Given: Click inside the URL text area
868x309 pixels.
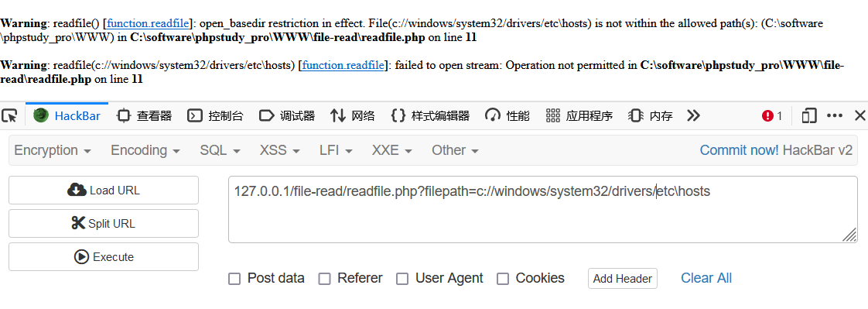Looking at the screenshot, I should (x=542, y=209).
